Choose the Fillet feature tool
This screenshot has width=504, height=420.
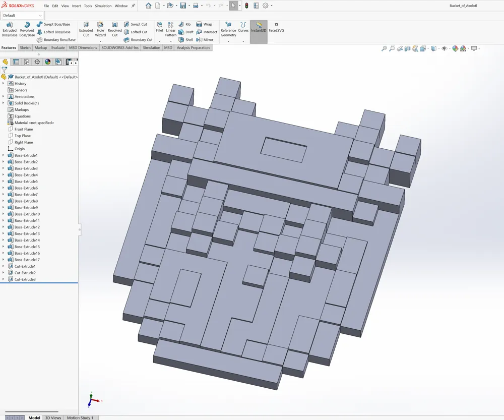click(x=159, y=27)
